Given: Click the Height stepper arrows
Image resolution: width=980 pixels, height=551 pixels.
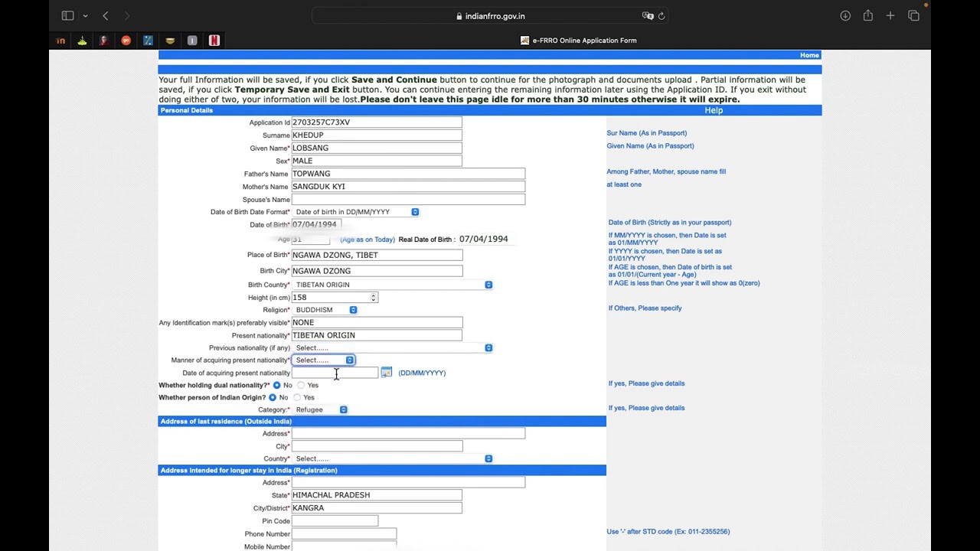Looking at the screenshot, I should coord(374,297).
